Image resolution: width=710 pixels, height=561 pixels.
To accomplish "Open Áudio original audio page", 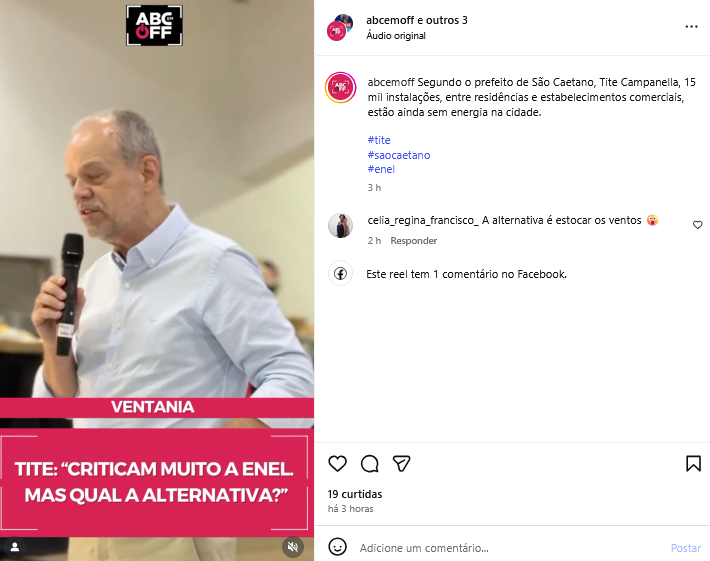I will pos(396,36).
